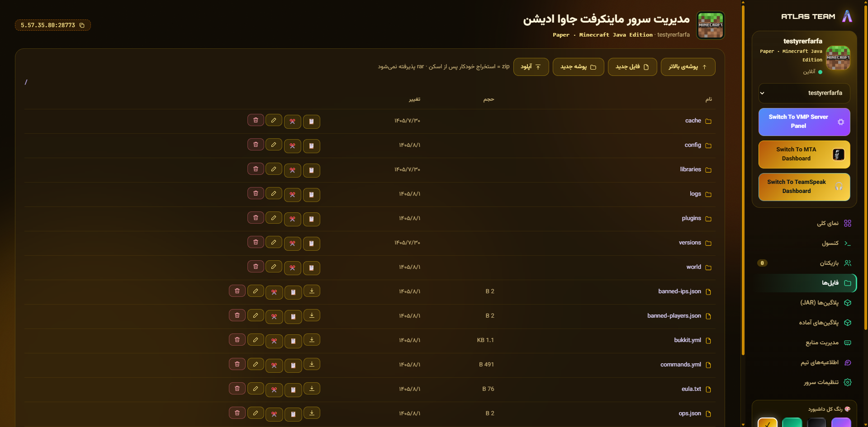Viewport: 868px width, 427px height.
Task: Download the bukkit.yml file
Action: point(312,340)
